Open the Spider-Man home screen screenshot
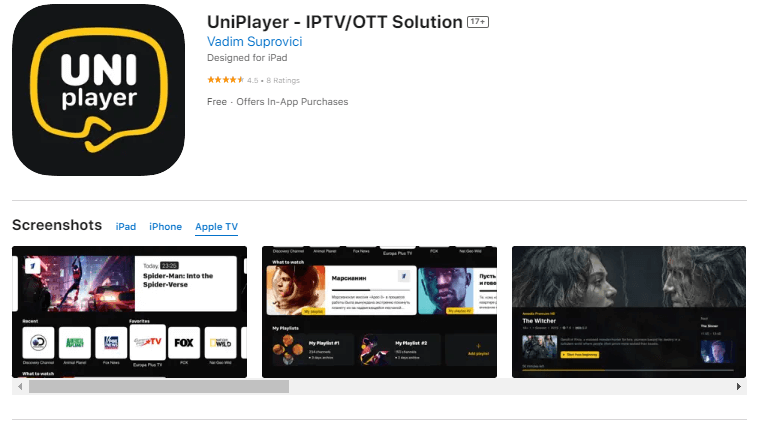 pyautogui.click(x=130, y=312)
